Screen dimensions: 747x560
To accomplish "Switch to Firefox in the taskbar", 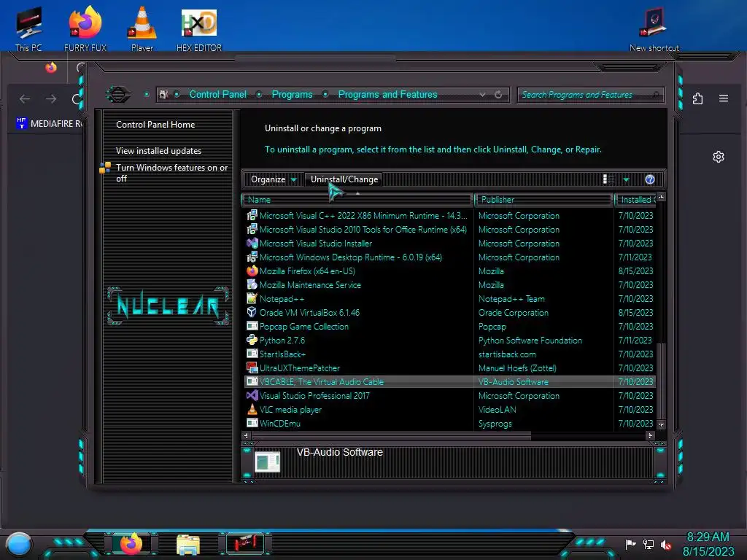I will click(131, 543).
